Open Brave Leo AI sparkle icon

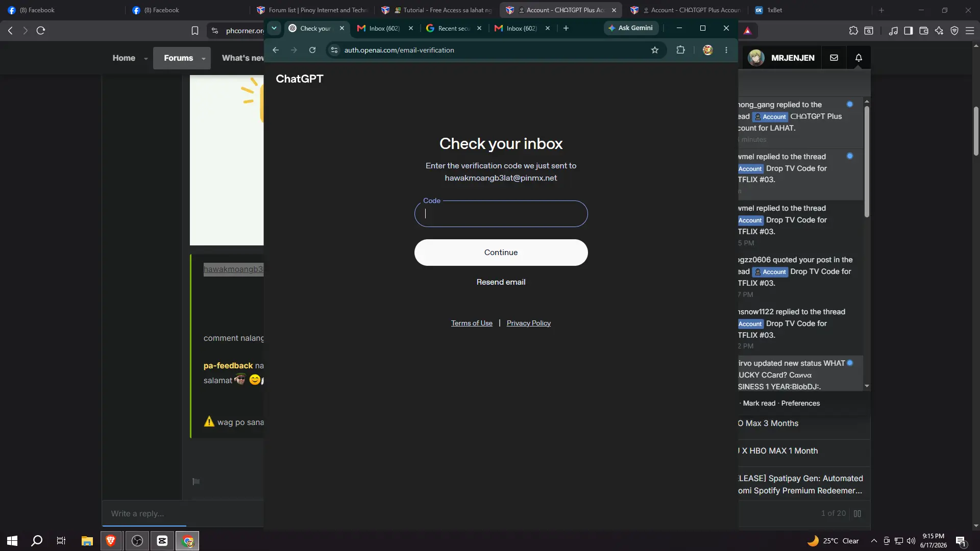(x=939, y=31)
